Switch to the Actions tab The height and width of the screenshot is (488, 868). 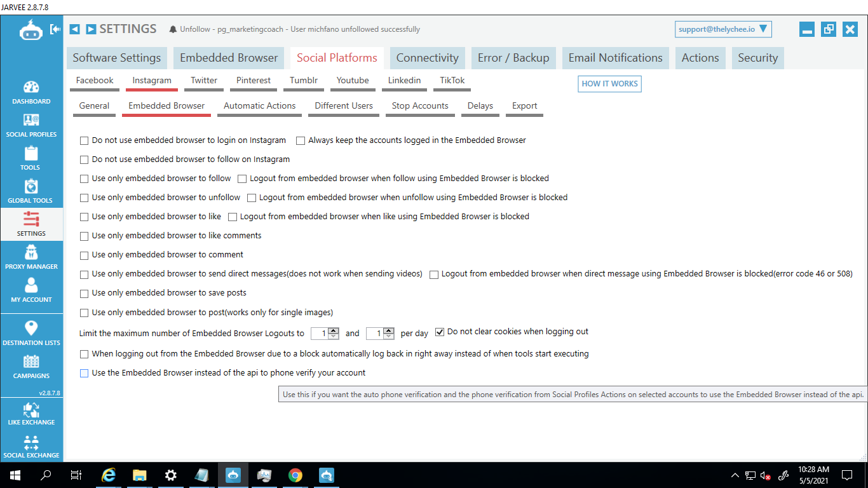tap(700, 58)
